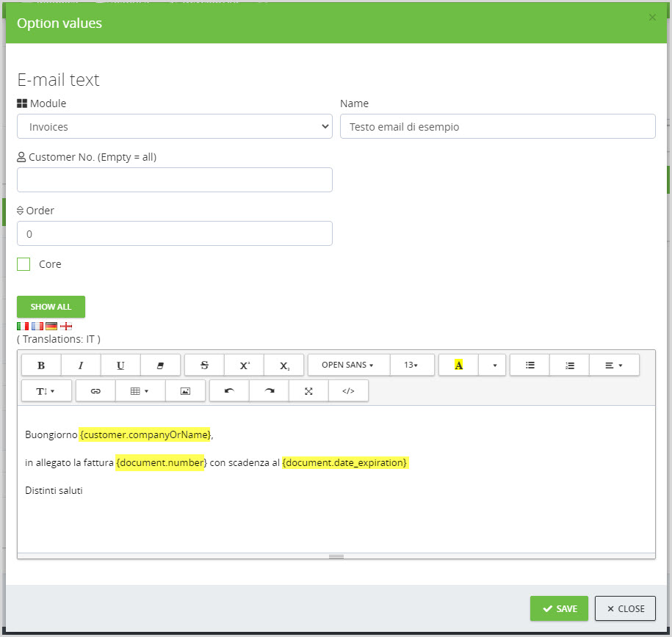
Task: Switch to the German flag translation
Action: tap(51, 326)
